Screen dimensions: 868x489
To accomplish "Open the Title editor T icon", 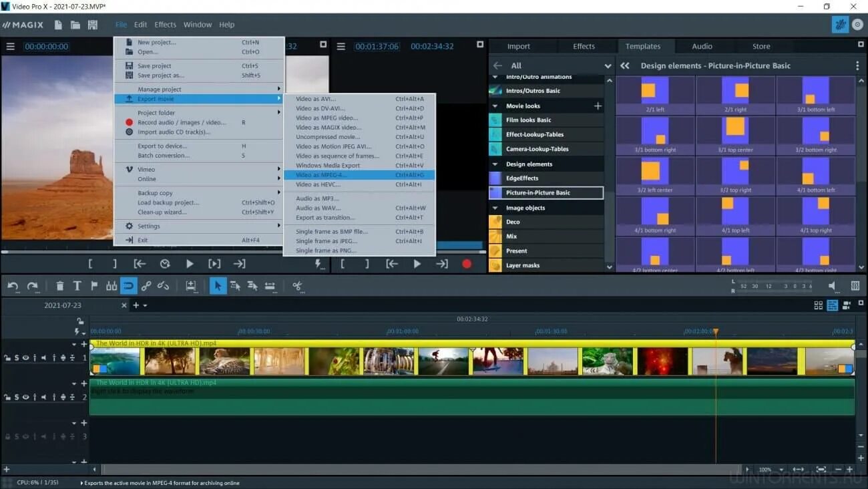I will click(x=77, y=286).
